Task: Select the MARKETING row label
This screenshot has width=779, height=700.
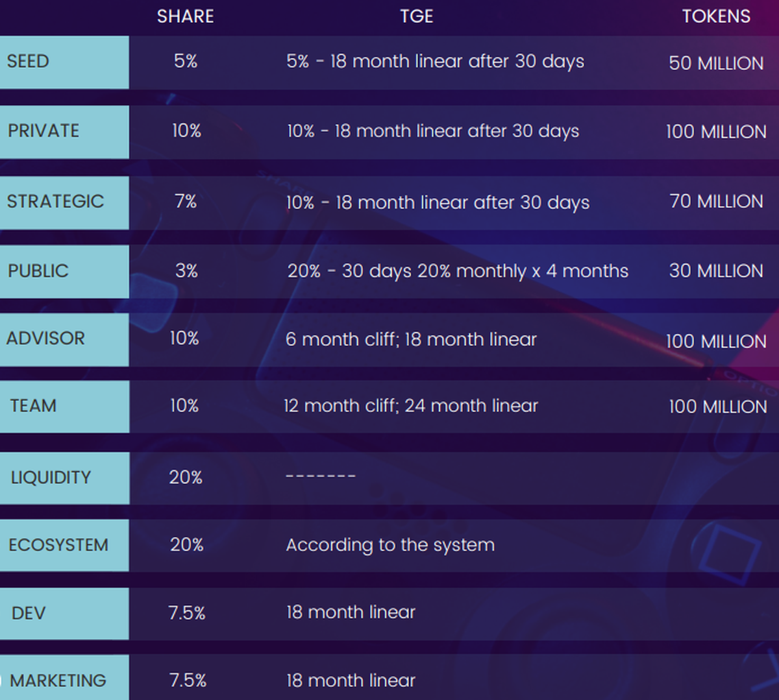Action: coord(58,681)
